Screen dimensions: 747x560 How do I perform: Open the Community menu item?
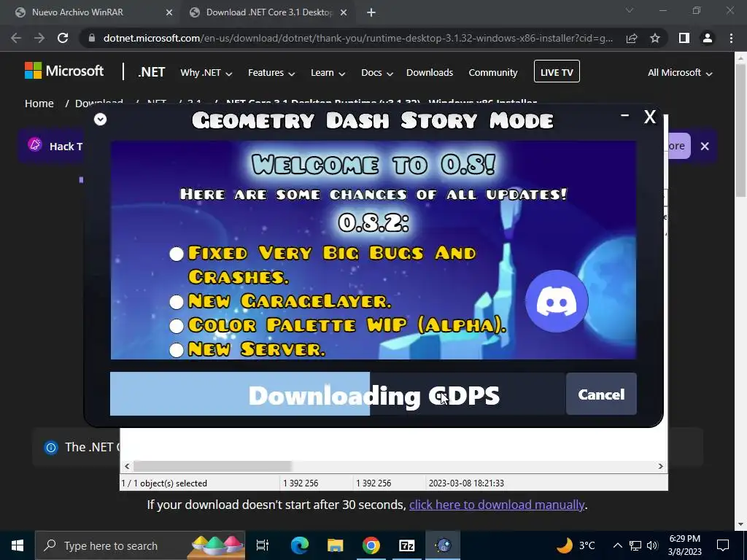point(492,72)
